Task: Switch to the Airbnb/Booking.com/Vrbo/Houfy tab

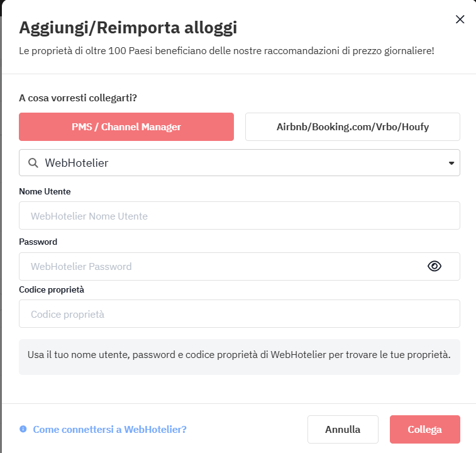Action: [352, 127]
